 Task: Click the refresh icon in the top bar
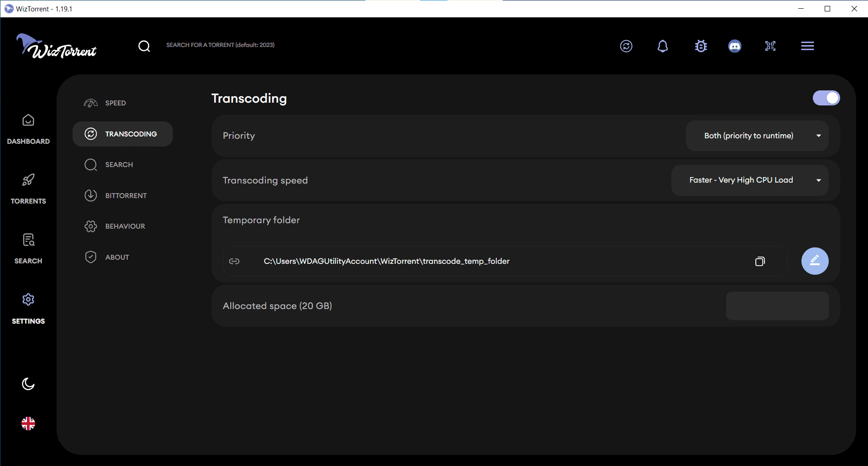point(626,46)
